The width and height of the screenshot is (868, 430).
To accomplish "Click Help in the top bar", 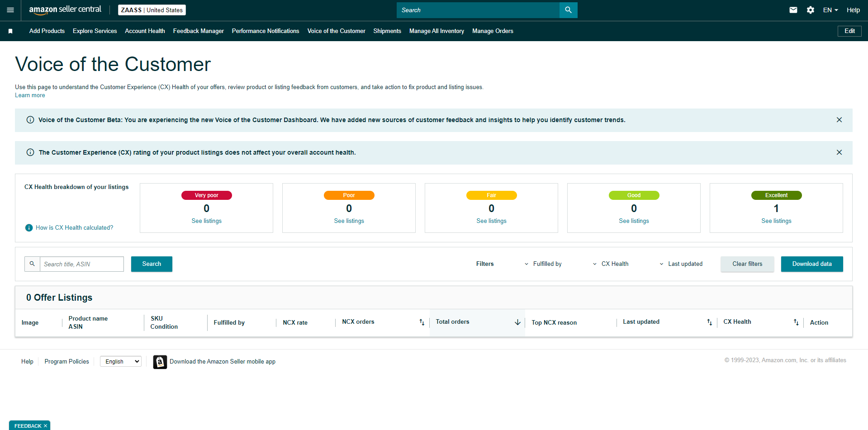I will [853, 10].
